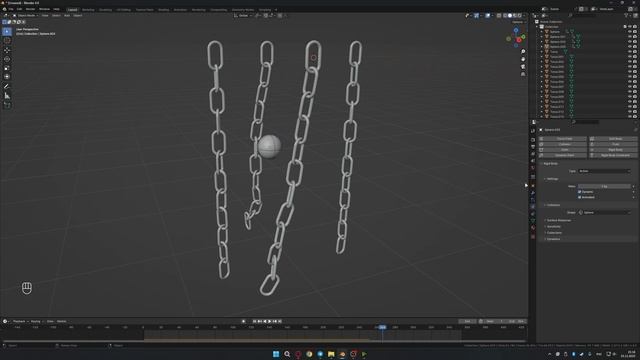Open the Edit menu
Viewport: 640px width, 360px height.
(x=19, y=9)
